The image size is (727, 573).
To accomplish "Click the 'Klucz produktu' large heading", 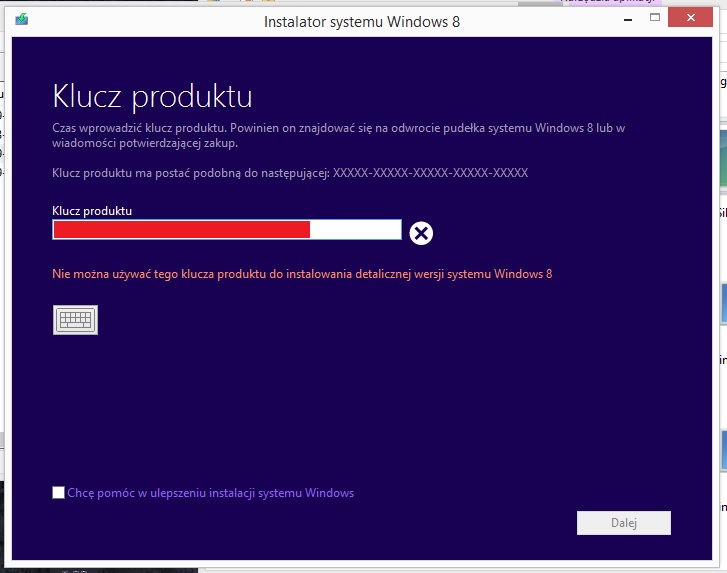I will [152, 97].
